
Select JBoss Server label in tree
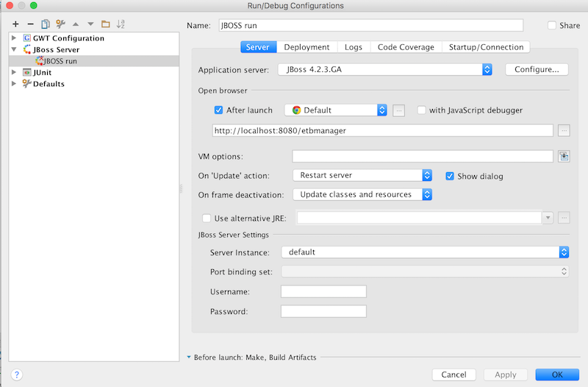click(x=57, y=49)
